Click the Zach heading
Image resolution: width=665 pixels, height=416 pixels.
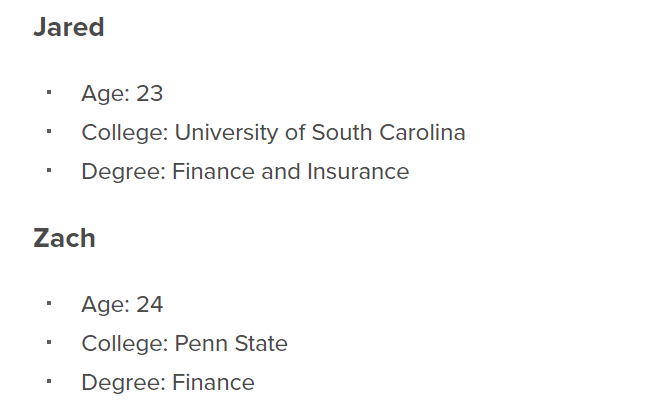pos(64,238)
